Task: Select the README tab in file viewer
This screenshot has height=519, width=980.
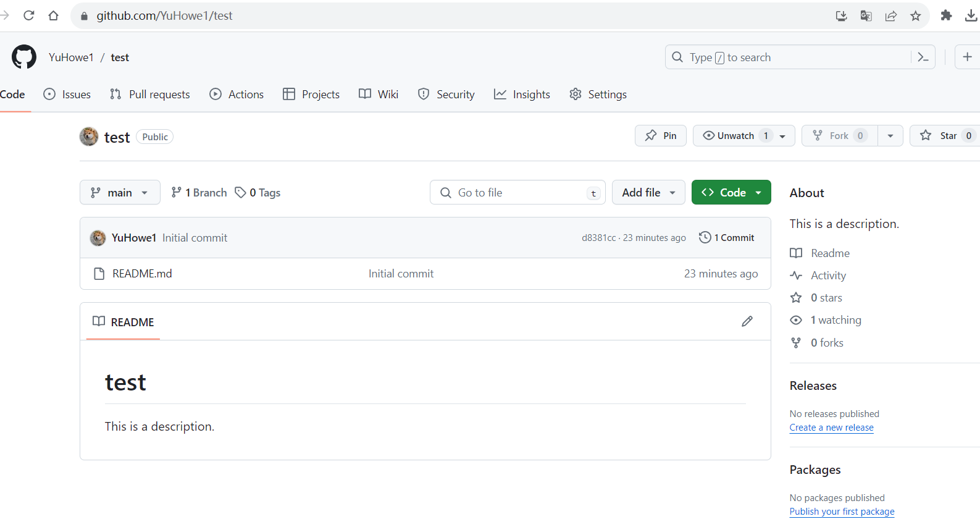Action: pos(124,322)
